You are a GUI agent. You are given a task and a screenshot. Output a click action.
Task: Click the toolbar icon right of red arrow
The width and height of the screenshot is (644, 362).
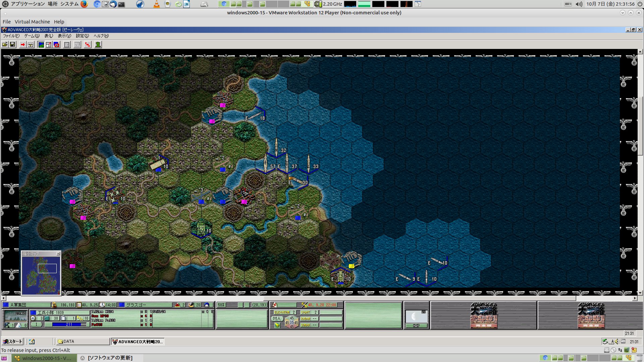(31, 45)
